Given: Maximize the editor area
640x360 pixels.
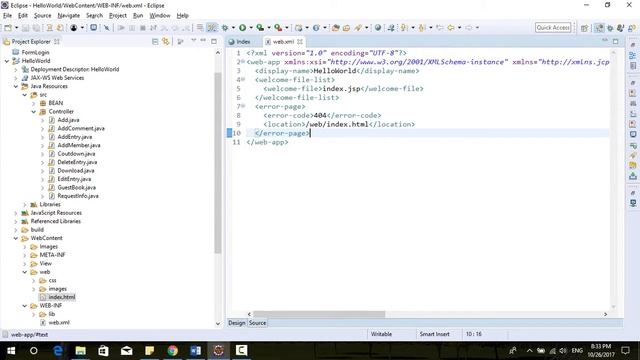Looking at the screenshot, I should (x=616, y=41).
